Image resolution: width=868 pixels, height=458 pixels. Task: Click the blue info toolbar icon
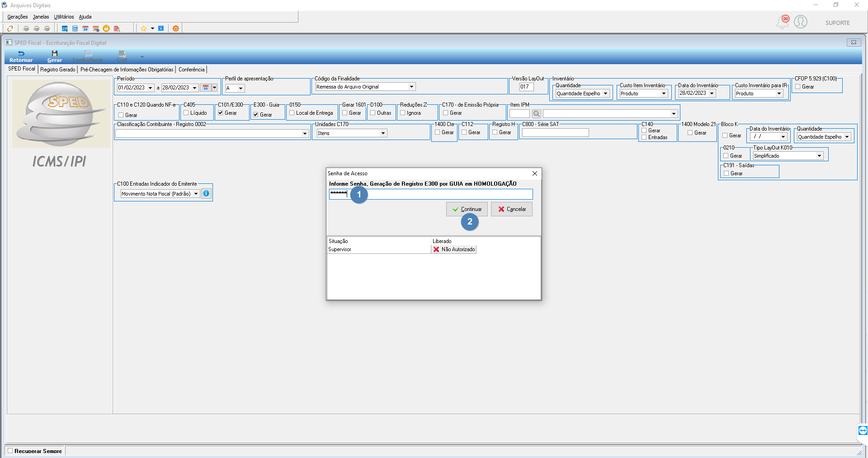(x=161, y=28)
